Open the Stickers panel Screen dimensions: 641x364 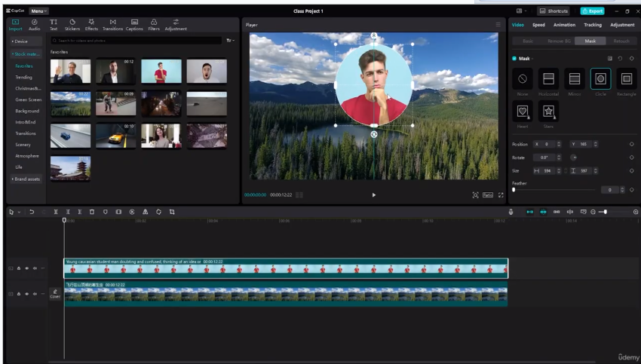click(x=72, y=25)
